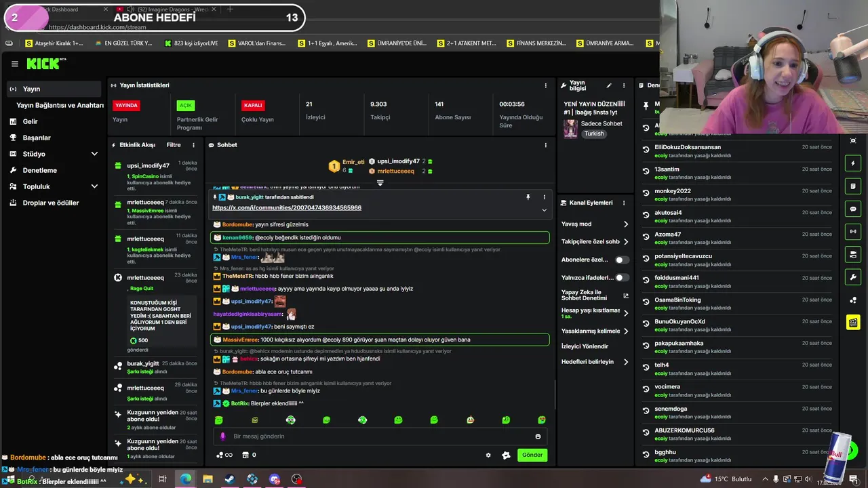
Task: Collapse the pinned message chevron
Action: click(x=544, y=210)
